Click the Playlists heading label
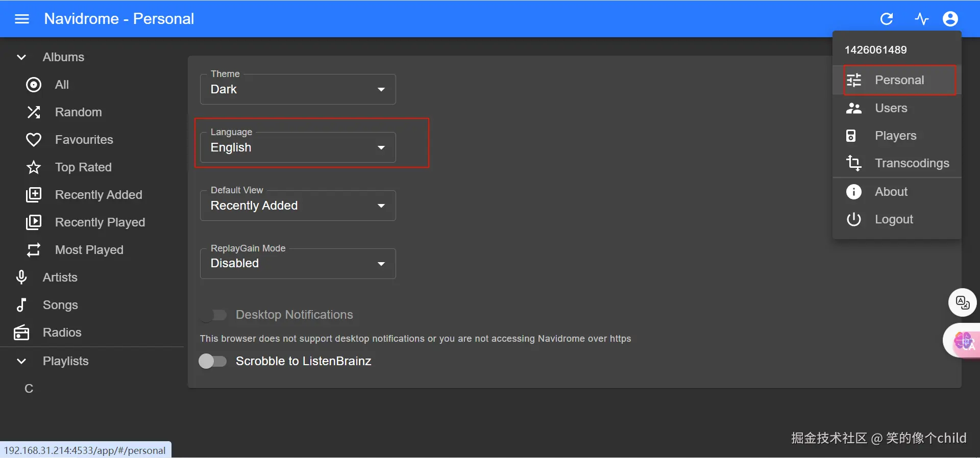This screenshot has width=980, height=458. (66, 361)
